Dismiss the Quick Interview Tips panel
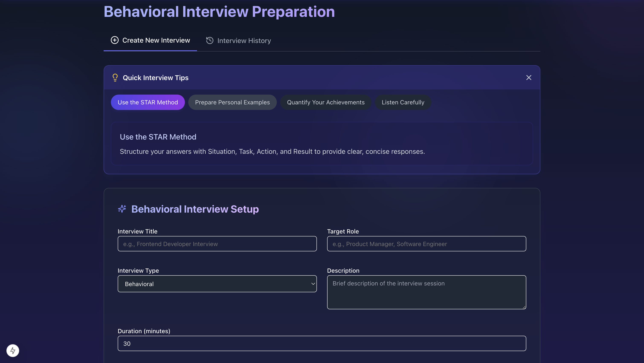 (x=528, y=78)
